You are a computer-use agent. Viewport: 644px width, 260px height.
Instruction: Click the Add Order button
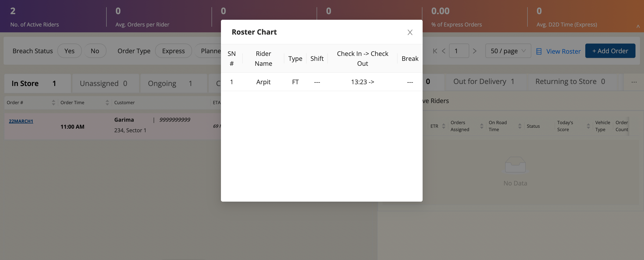tap(610, 51)
